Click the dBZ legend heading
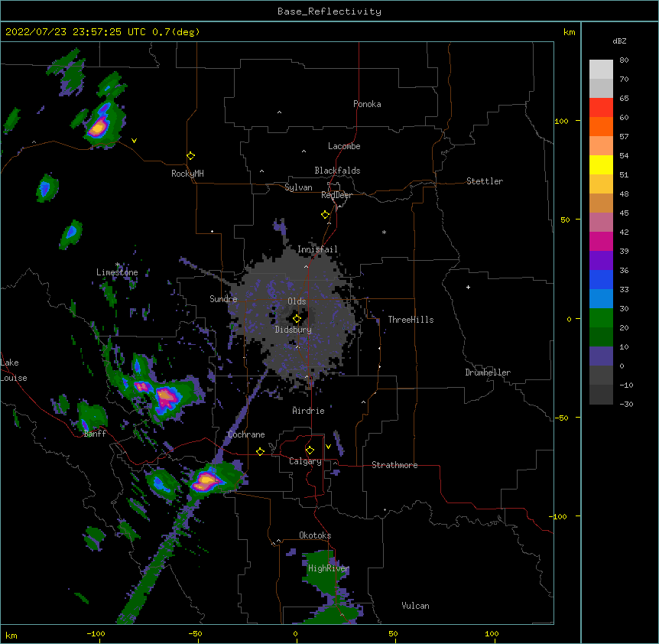 (619, 41)
